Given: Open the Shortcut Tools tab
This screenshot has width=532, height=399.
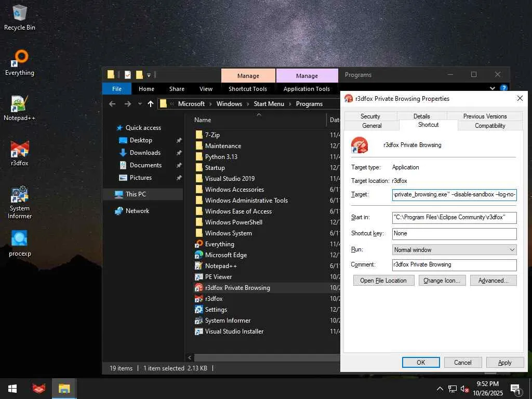Looking at the screenshot, I should (248, 88).
